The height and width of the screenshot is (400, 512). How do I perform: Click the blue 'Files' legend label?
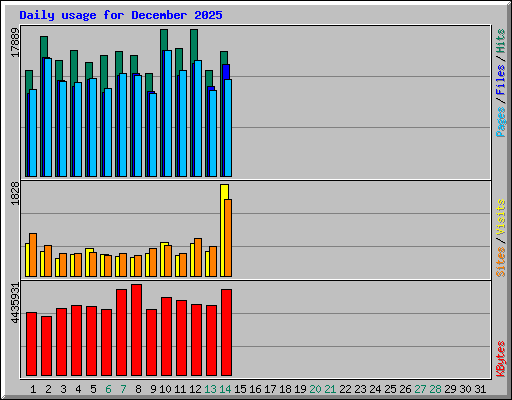pos(501,79)
